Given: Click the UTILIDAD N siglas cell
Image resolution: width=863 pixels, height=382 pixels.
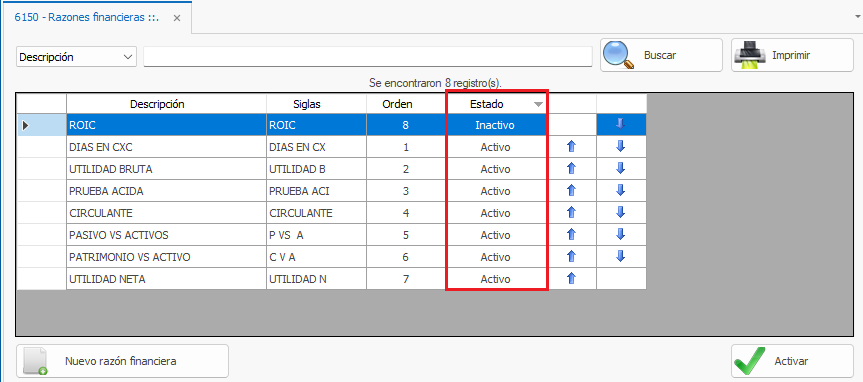Looking at the screenshot, I should pos(316,279).
